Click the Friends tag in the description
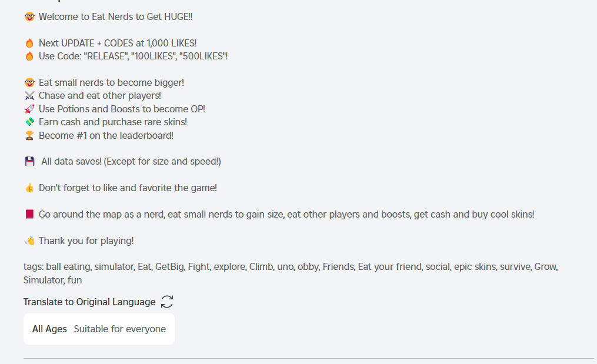This screenshot has height=364, width=597. 338,266
